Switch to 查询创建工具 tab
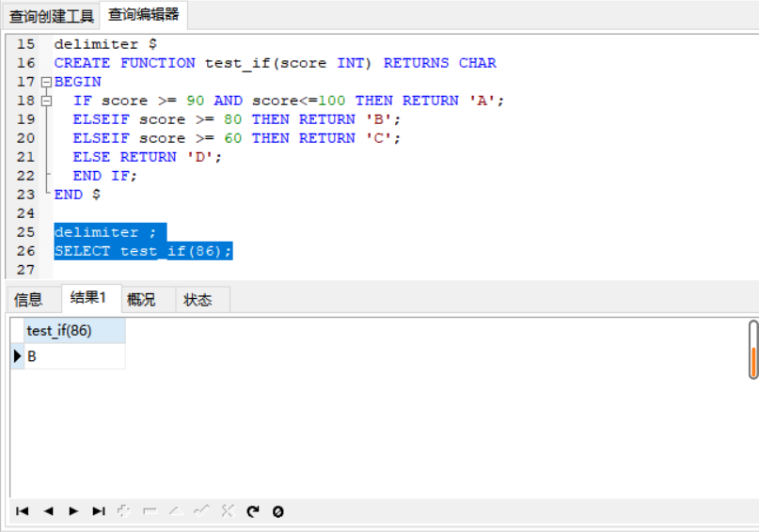The image size is (759, 532). (52, 16)
